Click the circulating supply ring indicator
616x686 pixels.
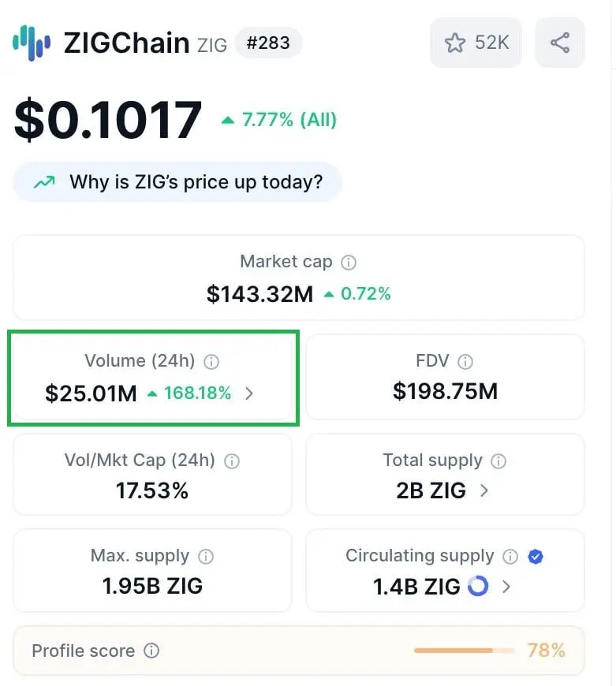click(x=478, y=586)
